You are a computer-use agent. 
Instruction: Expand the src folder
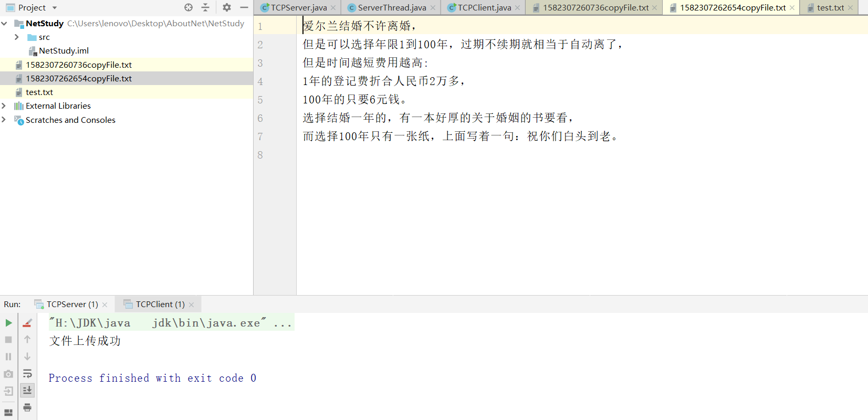tap(17, 37)
